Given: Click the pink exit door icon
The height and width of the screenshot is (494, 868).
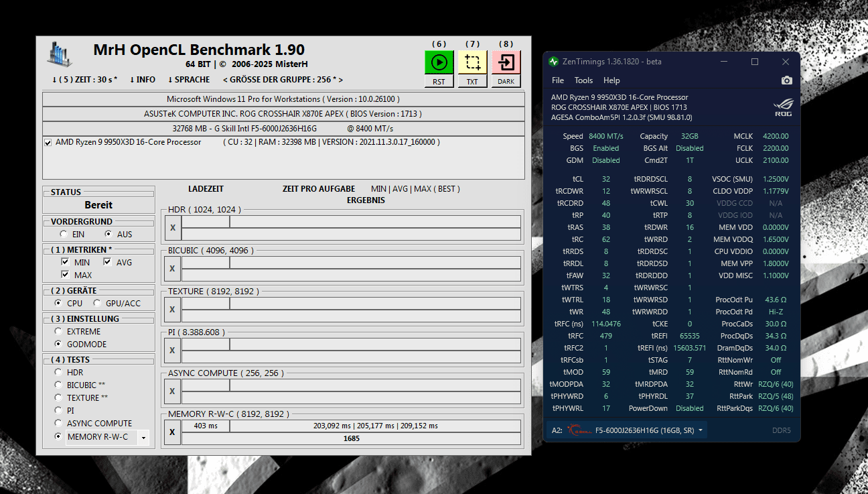Looking at the screenshot, I should pyautogui.click(x=506, y=63).
